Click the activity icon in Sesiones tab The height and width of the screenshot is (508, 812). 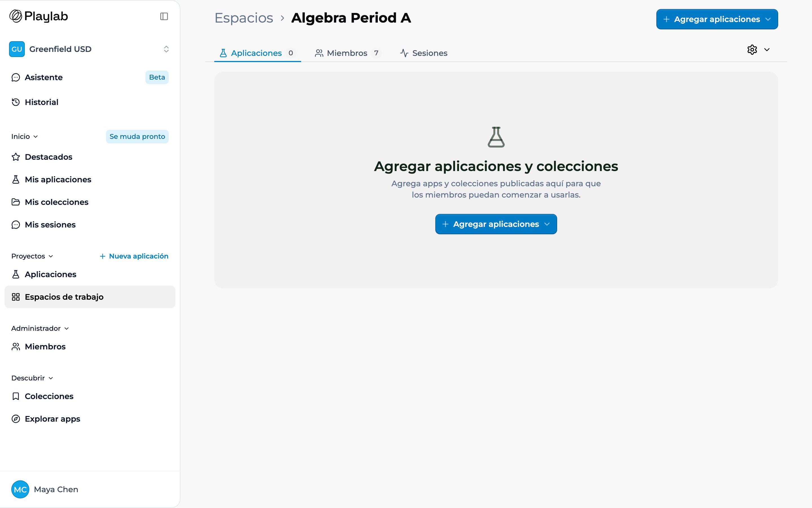(x=404, y=53)
